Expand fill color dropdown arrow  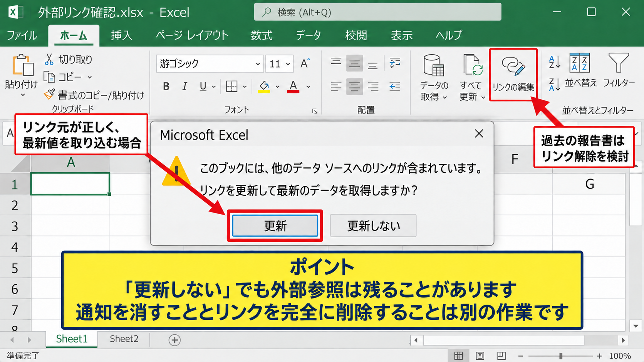coord(277,87)
